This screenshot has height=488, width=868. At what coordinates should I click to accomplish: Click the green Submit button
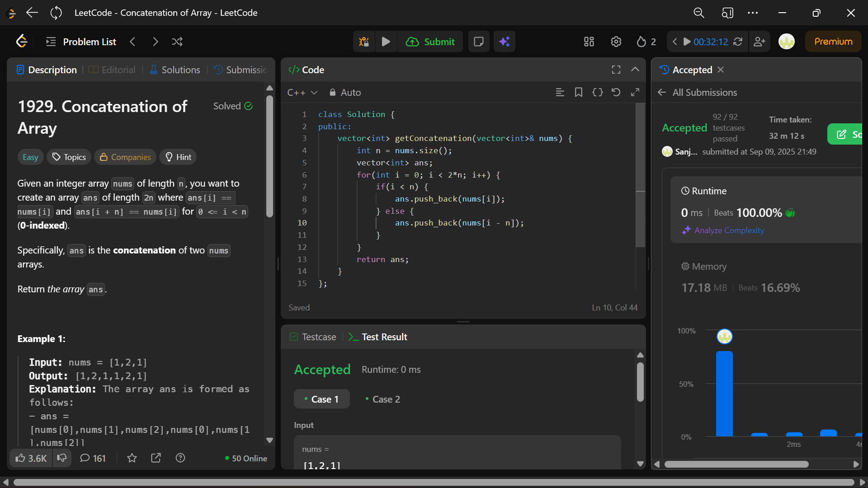pyautogui.click(x=430, y=42)
